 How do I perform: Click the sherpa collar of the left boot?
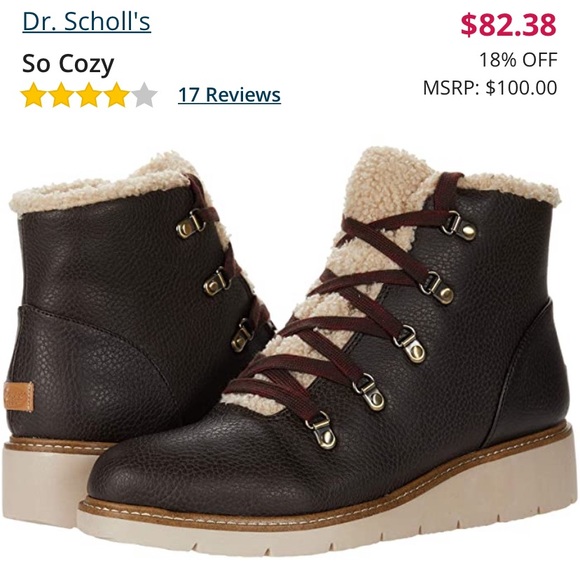pos(104,189)
